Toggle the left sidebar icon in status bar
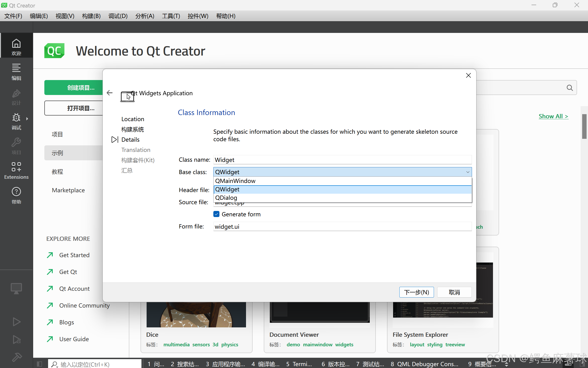Viewport: 588px width, 368px height. (39, 364)
